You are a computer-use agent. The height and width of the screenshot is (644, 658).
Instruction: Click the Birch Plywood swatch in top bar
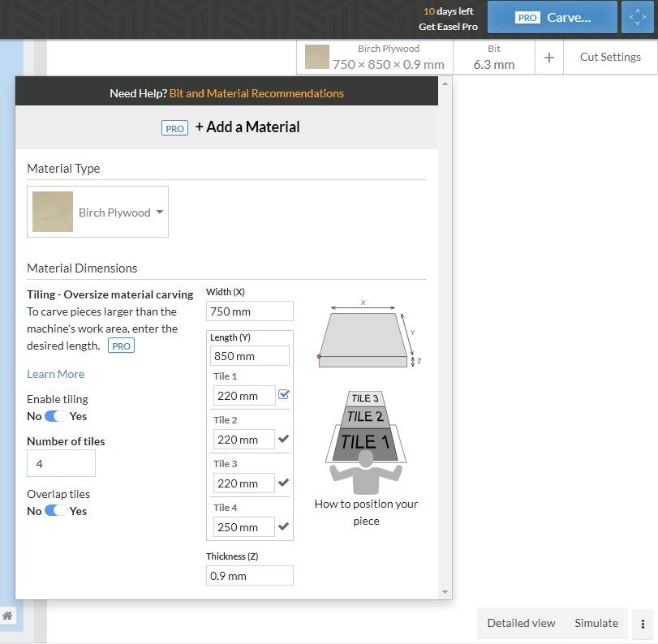pos(317,57)
